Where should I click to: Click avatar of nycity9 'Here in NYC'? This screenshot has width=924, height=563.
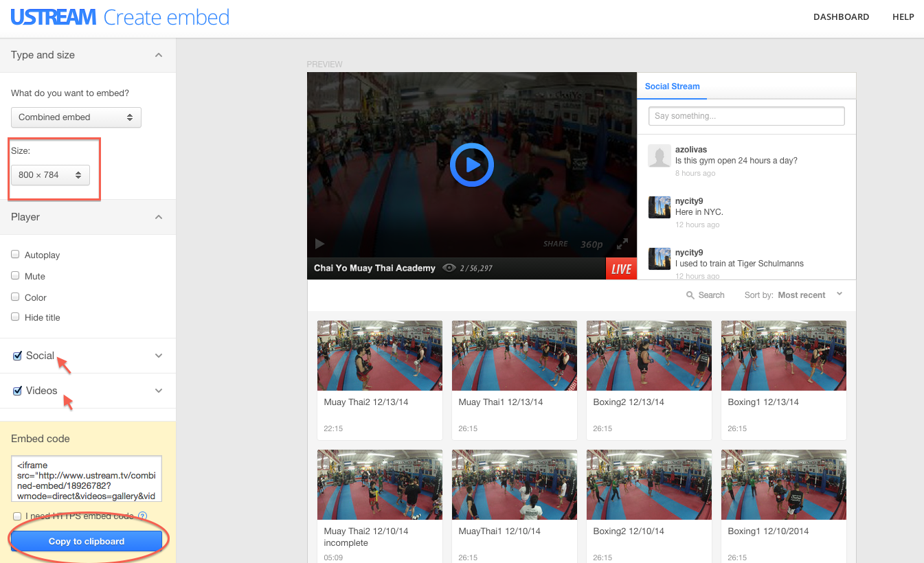[660, 207]
